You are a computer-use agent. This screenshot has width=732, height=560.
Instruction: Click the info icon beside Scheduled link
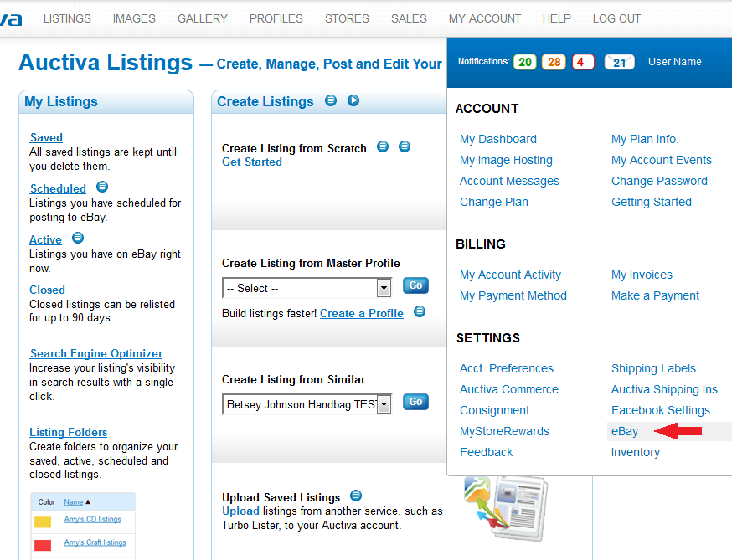pyautogui.click(x=102, y=188)
